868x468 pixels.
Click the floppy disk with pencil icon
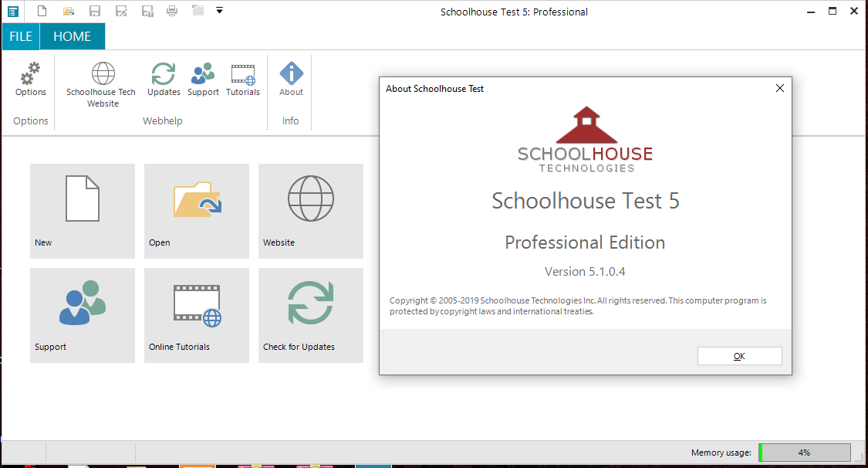(121, 11)
